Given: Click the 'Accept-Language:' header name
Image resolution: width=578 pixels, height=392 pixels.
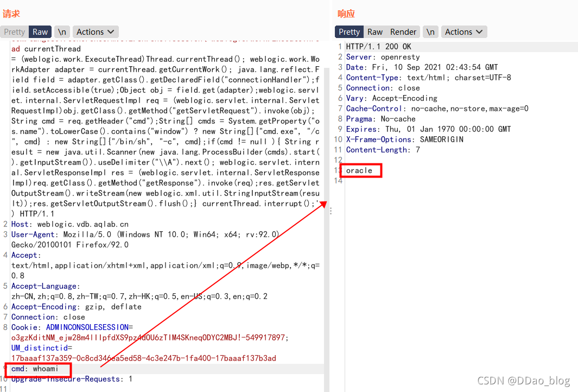Looking at the screenshot, I should pos(46,286).
